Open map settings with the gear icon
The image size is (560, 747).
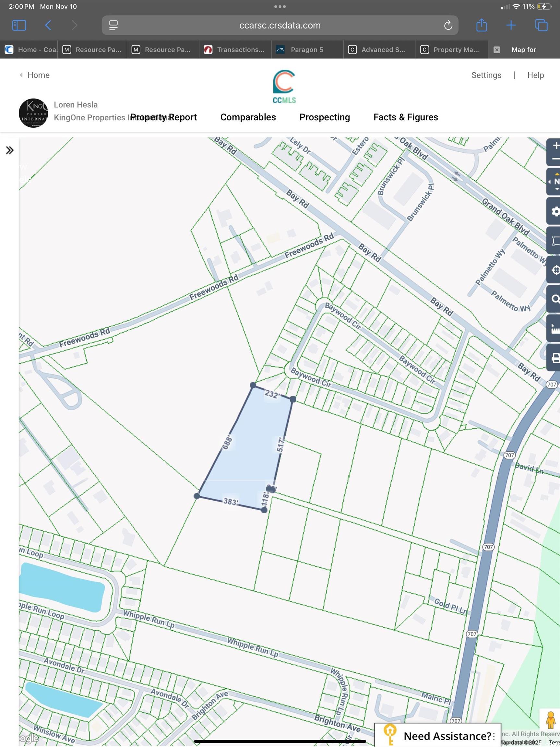pos(554,211)
